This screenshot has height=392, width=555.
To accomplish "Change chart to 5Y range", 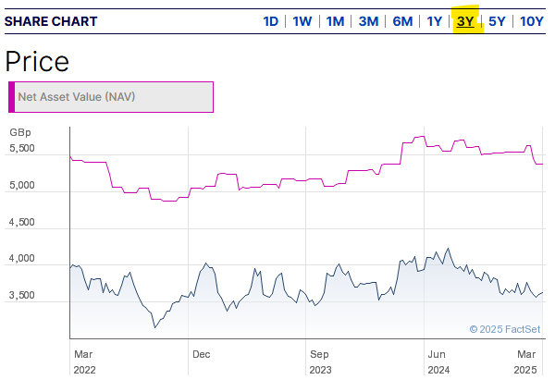I will [497, 21].
